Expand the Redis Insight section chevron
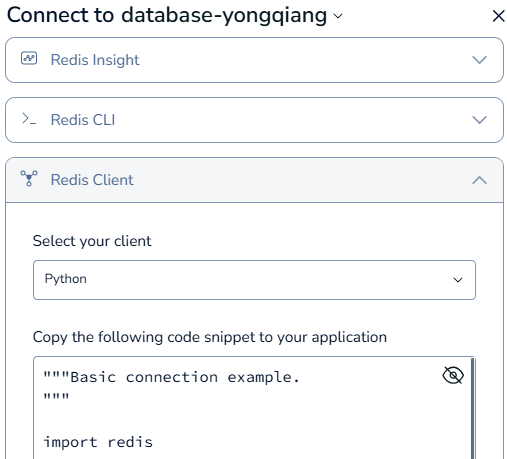The width and height of the screenshot is (507, 459). [479, 60]
